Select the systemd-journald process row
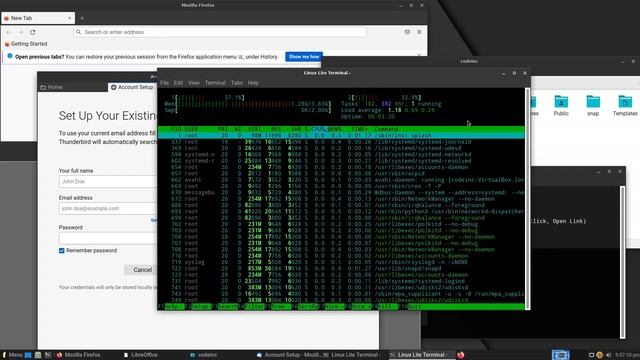 (341, 142)
